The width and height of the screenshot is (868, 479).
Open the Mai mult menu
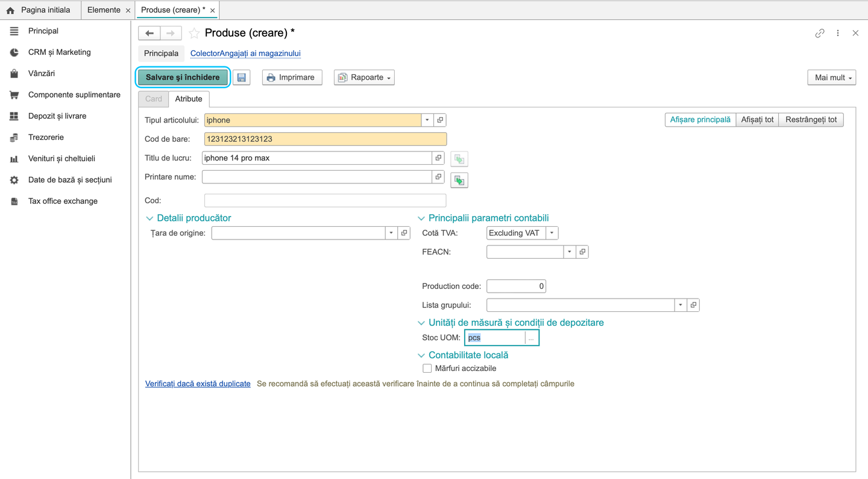tap(832, 77)
